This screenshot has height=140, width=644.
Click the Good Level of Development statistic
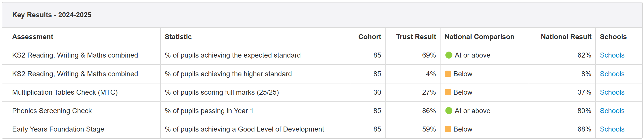tap(244, 129)
